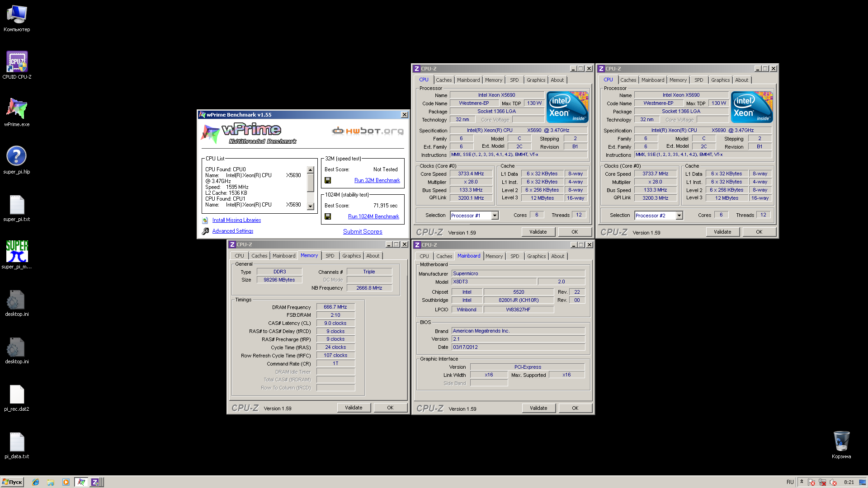Open Processor #1 selection dropdown

[x=495, y=216]
